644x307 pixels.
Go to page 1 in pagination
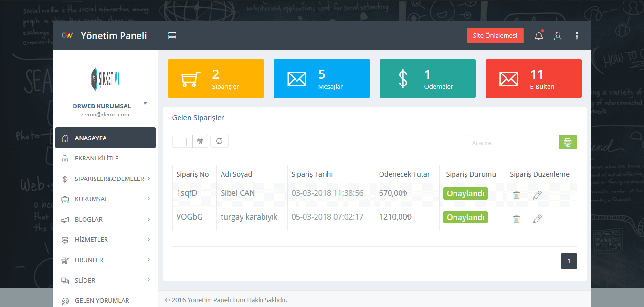point(569,261)
